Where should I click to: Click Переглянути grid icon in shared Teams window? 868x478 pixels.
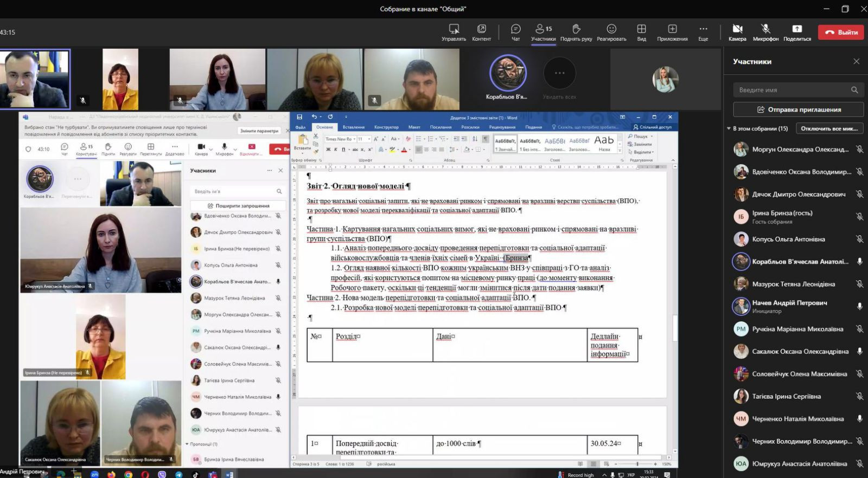151,148
